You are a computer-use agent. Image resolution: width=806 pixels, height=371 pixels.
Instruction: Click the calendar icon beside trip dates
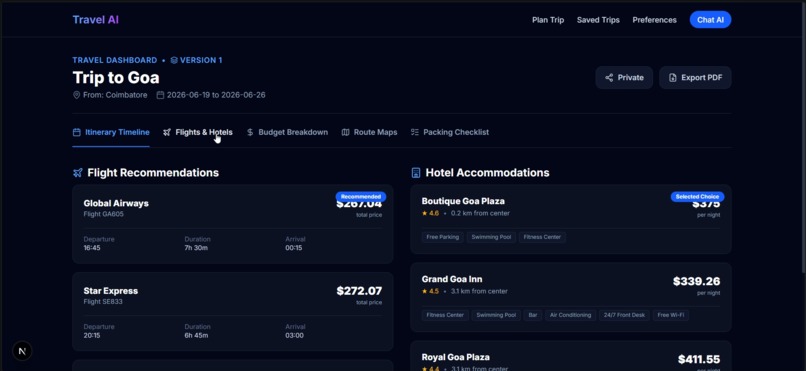160,95
